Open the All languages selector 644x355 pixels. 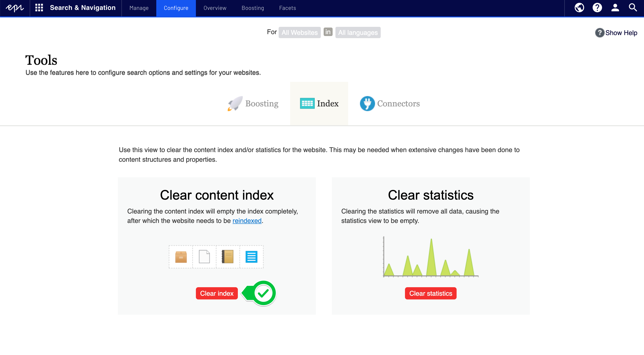coord(358,33)
